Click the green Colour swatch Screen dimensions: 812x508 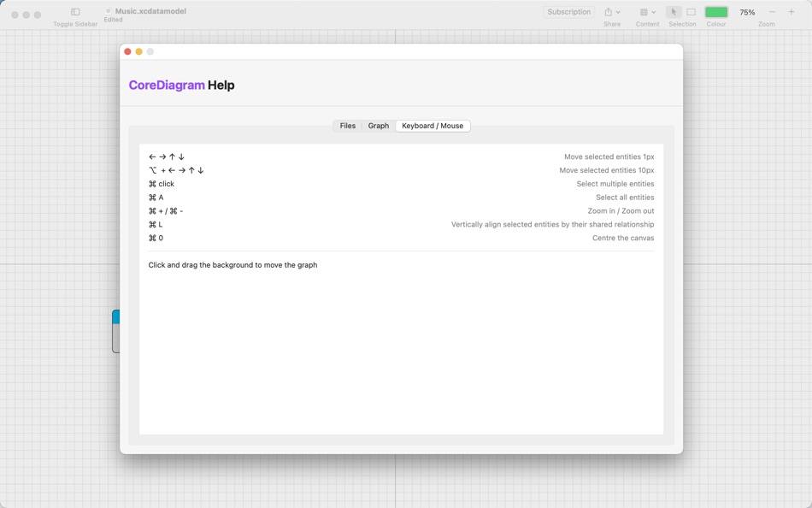point(716,12)
